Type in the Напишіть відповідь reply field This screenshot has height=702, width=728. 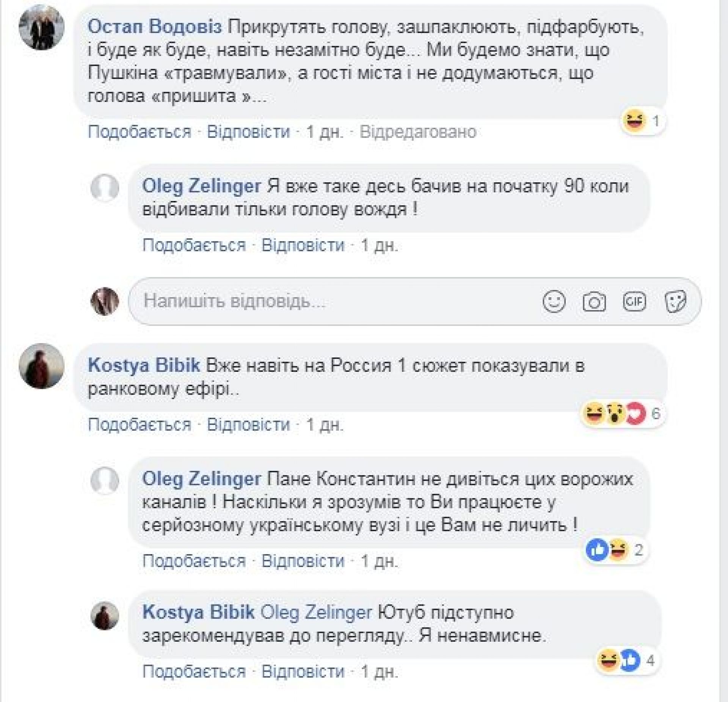(334, 302)
